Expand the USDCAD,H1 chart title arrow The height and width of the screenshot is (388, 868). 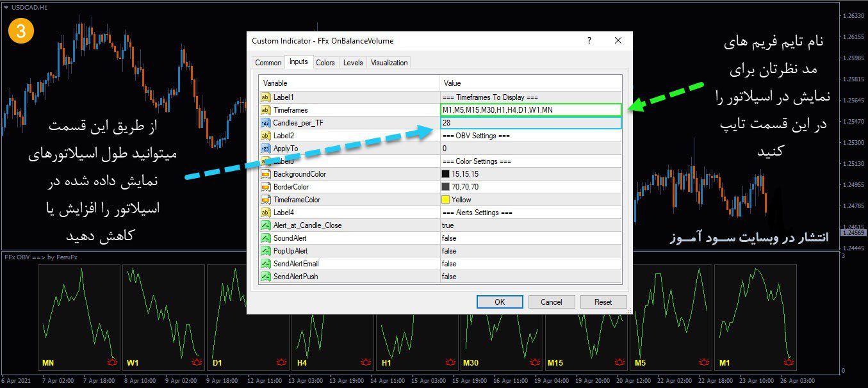tap(6, 7)
